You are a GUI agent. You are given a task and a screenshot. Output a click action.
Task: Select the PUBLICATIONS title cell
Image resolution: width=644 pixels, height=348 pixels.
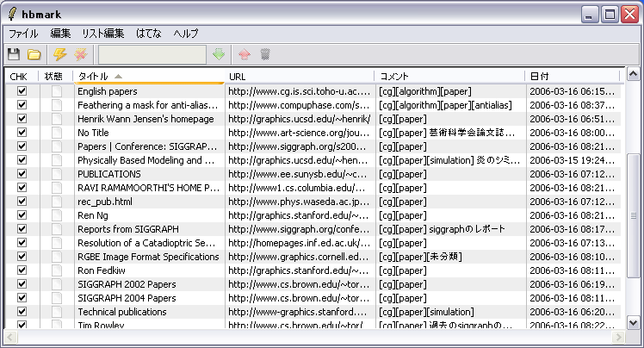click(x=150, y=174)
